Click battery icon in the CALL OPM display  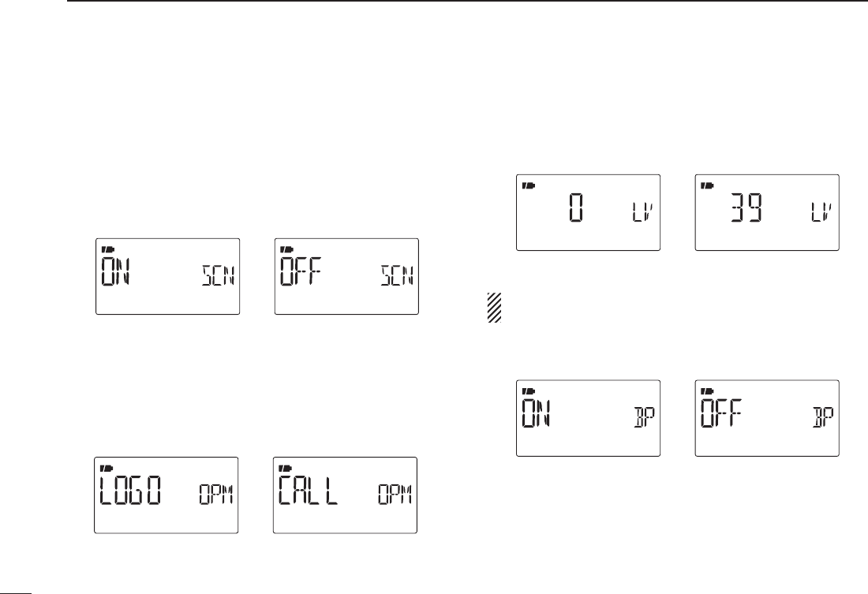click(284, 468)
